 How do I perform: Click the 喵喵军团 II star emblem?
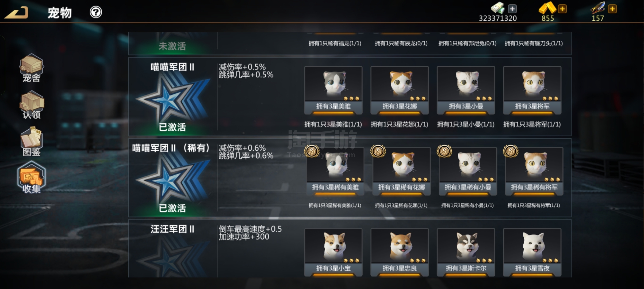coord(173,98)
